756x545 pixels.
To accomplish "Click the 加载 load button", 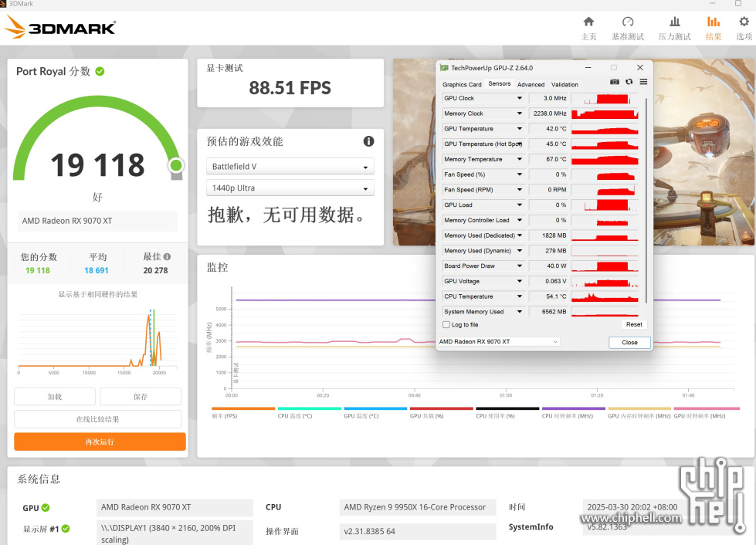I will point(55,397).
